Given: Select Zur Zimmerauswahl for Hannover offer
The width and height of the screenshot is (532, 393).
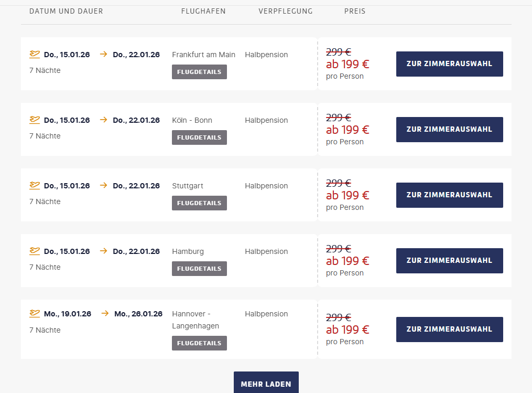Looking at the screenshot, I should pyautogui.click(x=450, y=330).
